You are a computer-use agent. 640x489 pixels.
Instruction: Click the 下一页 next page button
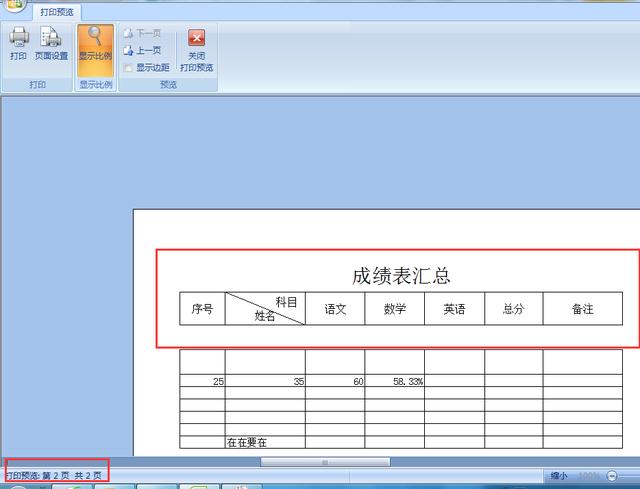pos(142,33)
